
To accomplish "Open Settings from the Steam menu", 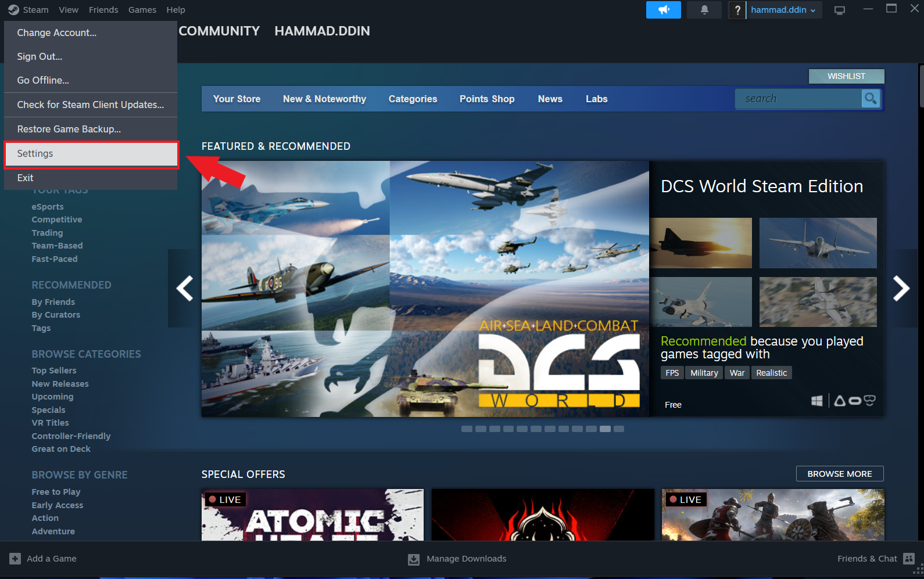I will [91, 154].
